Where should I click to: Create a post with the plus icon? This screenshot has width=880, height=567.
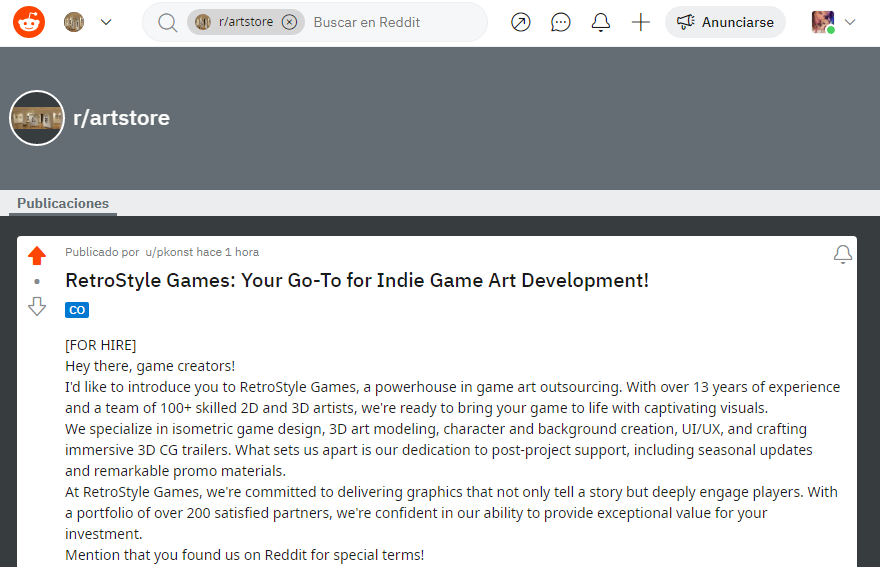click(x=640, y=22)
